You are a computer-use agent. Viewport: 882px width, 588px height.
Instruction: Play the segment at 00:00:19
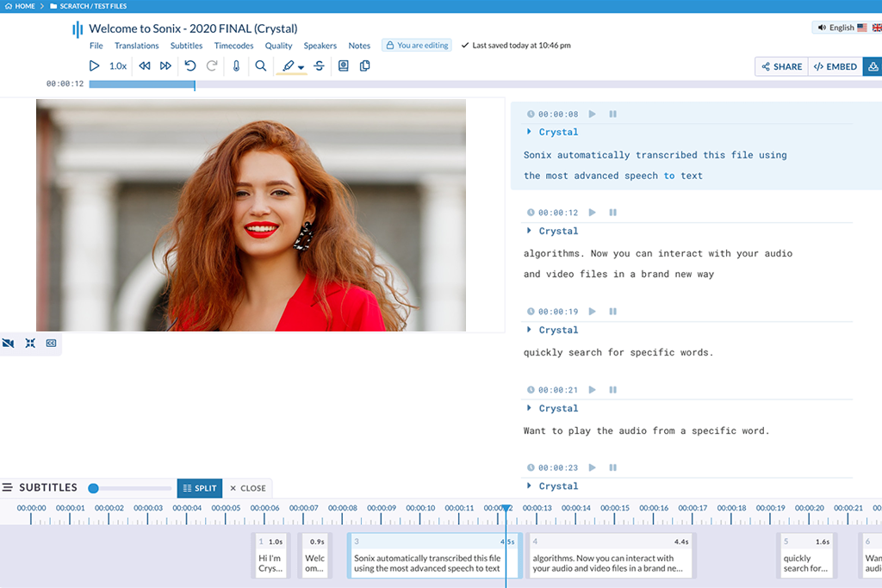[593, 311]
